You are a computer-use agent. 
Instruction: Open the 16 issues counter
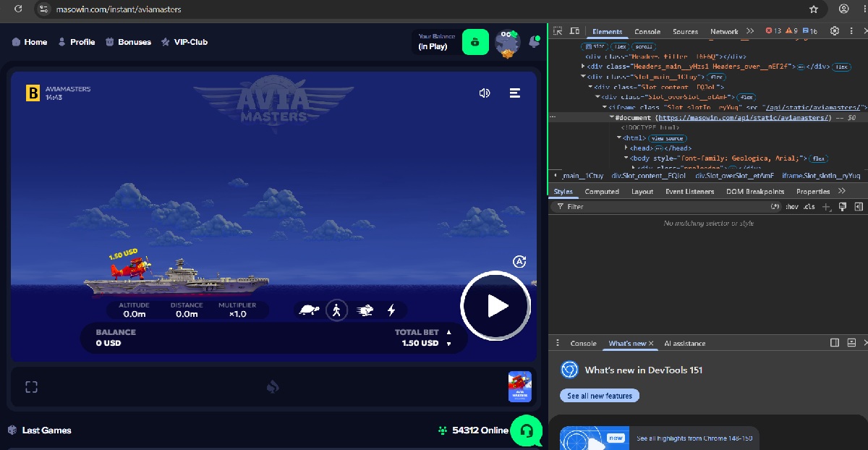pos(809,31)
